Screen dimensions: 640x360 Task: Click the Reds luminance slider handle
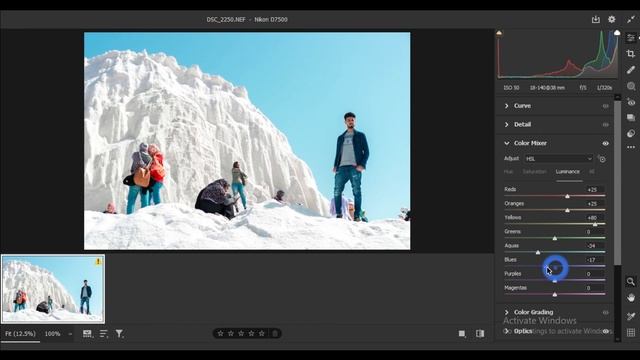[567, 196]
